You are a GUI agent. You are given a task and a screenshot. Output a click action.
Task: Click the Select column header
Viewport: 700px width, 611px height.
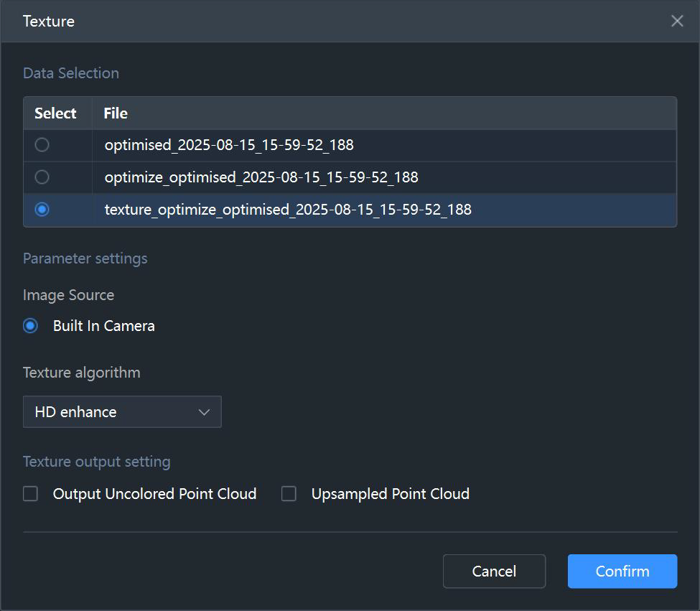[x=55, y=113]
